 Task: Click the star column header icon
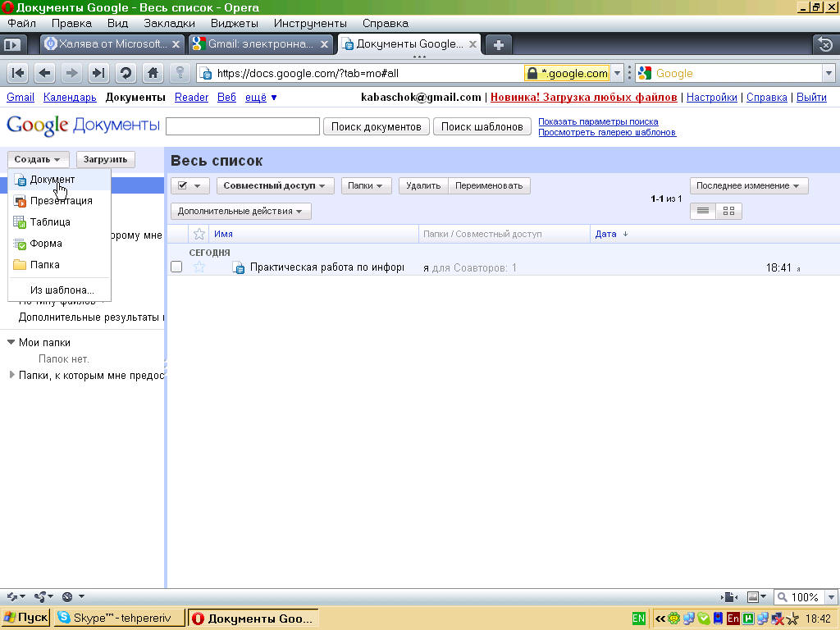pos(199,234)
